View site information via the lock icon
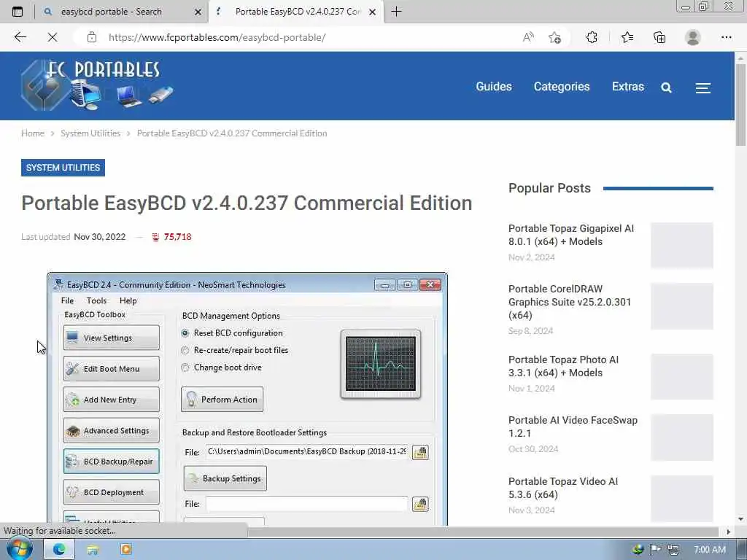The height and width of the screenshot is (560, 747). [x=92, y=37]
